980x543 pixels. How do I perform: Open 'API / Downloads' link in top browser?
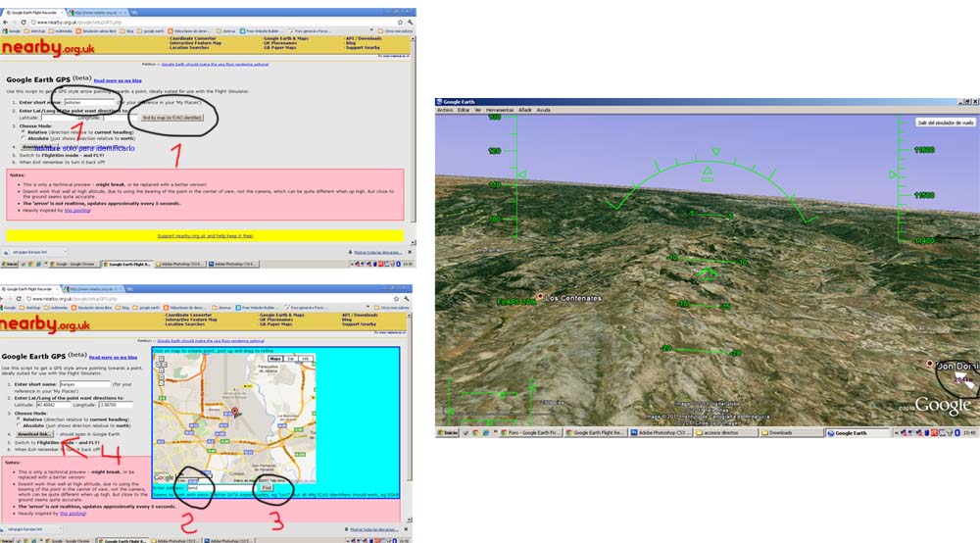click(364, 39)
